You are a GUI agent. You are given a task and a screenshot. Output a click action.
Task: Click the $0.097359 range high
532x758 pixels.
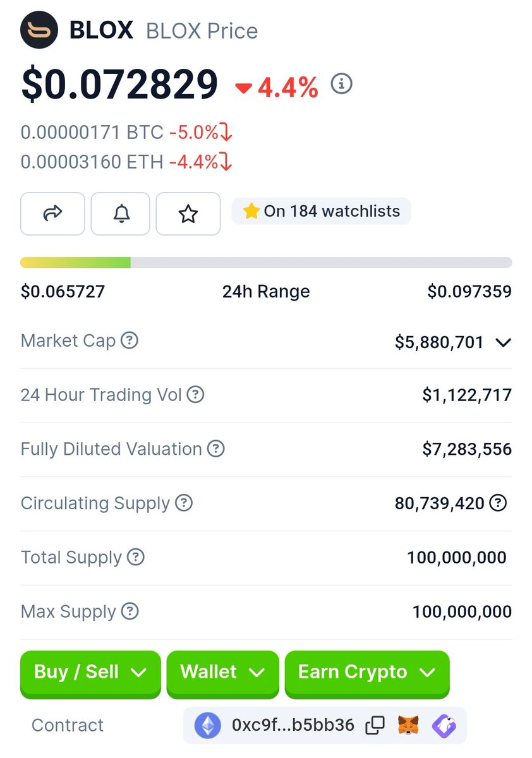coord(469,291)
